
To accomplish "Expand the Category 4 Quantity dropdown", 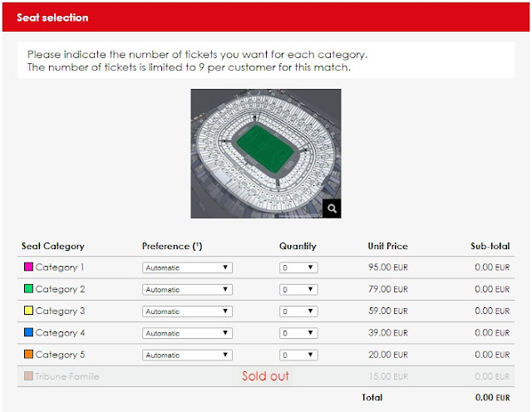I will pyautogui.click(x=298, y=333).
